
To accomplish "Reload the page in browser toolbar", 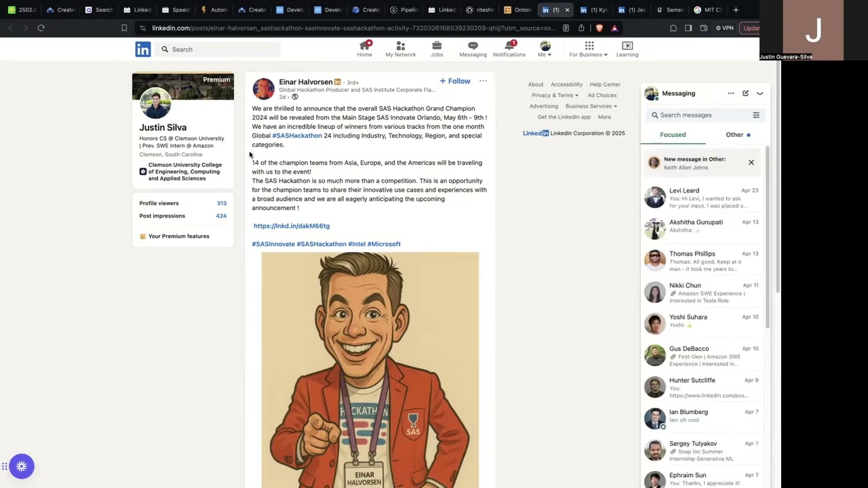I will [41, 28].
